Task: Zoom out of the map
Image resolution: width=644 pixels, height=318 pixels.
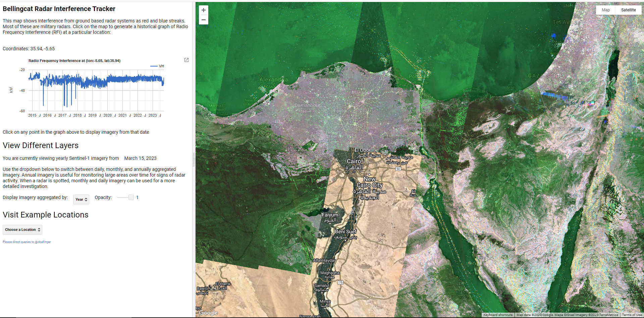Action: tap(203, 20)
